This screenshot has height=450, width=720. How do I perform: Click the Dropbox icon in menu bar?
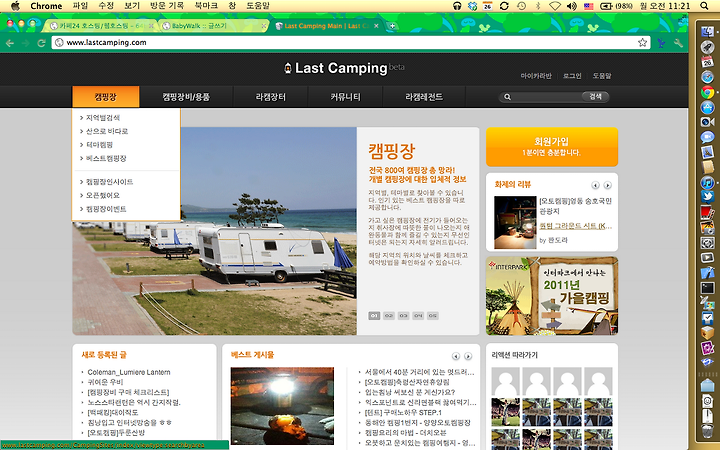(472, 6)
